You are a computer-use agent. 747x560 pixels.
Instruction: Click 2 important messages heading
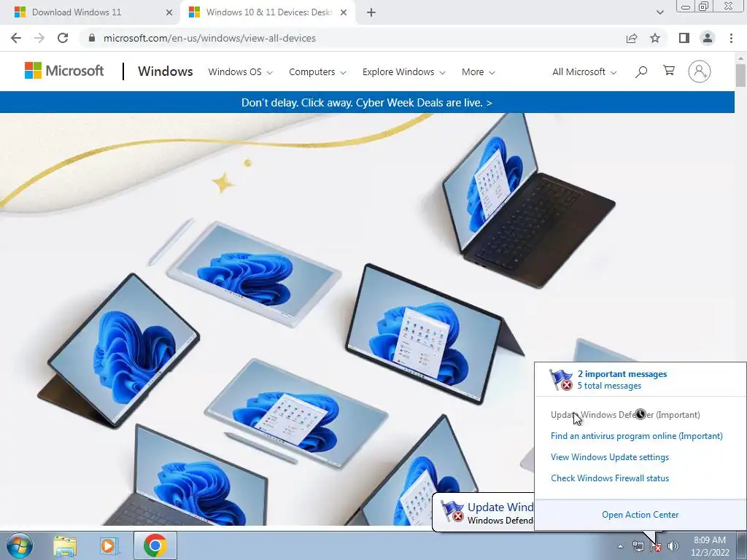[x=622, y=374]
